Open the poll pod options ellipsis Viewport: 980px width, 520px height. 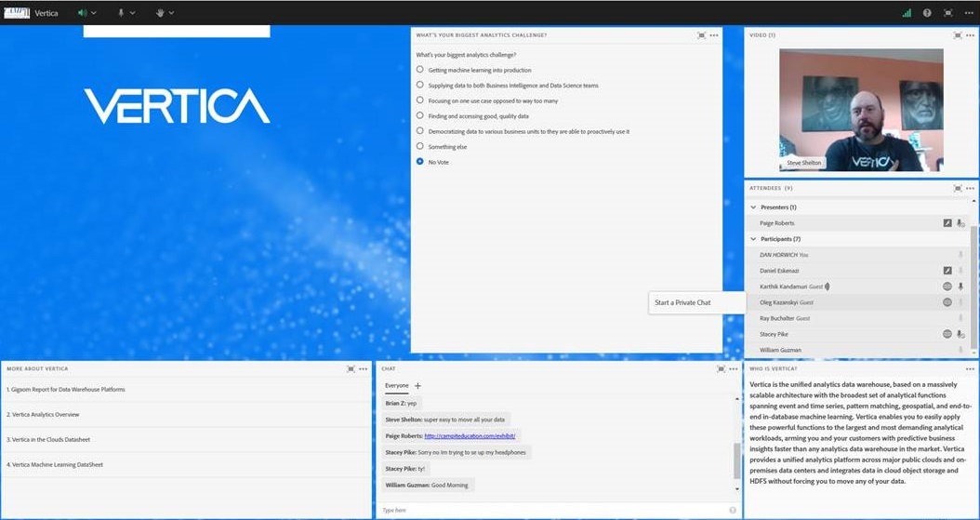coord(714,35)
